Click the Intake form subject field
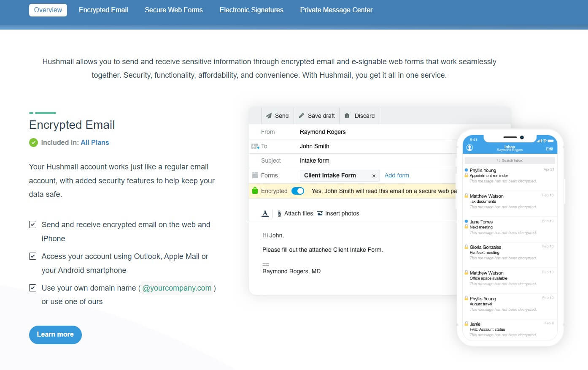The image size is (588, 370). pyautogui.click(x=315, y=161)
